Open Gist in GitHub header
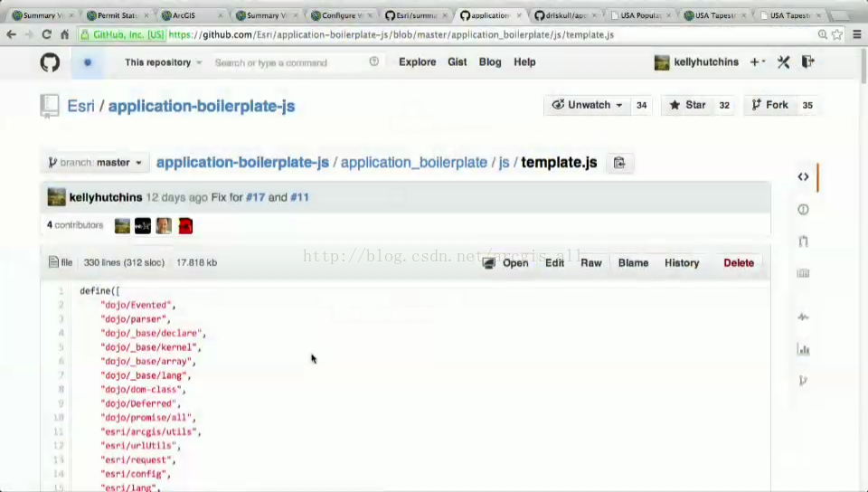Image resolution: width=868 pixels, height=492 pixels. [458, 62]
